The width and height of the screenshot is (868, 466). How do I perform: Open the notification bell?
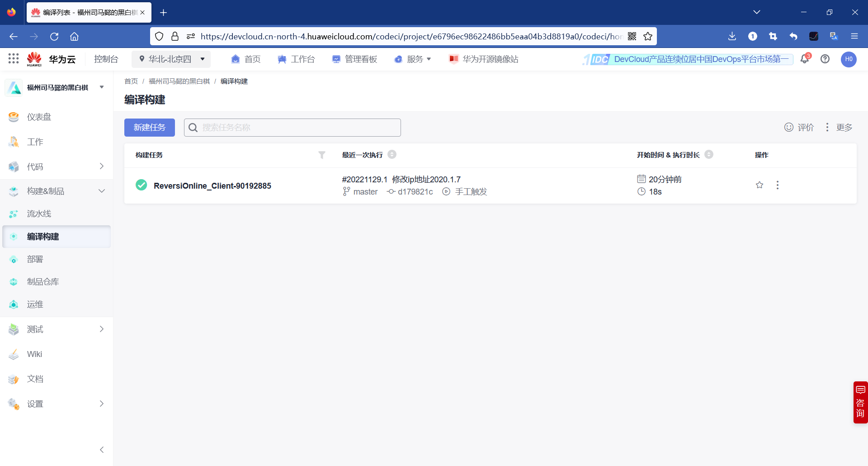click(x=805, y=59)
